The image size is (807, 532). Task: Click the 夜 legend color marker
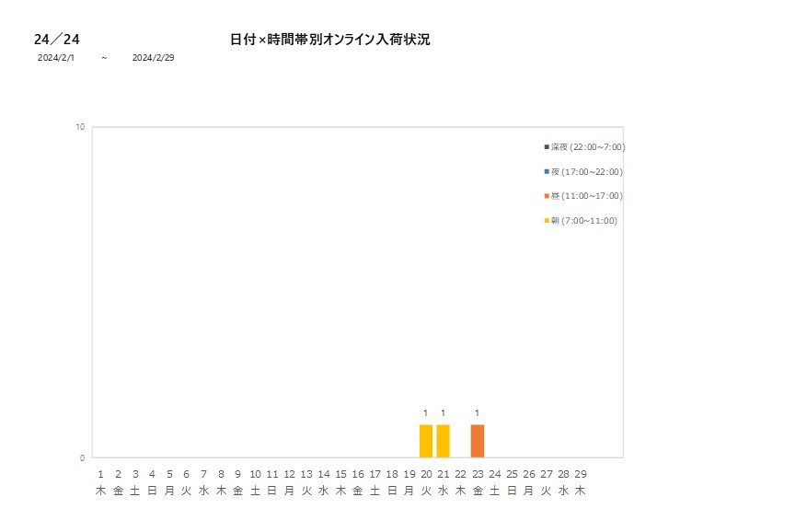click(x=544, y=170)
